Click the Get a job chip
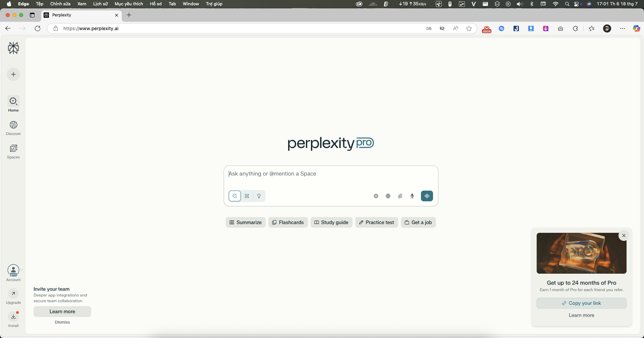Screen dimensions: 644x338 point(418,222)
